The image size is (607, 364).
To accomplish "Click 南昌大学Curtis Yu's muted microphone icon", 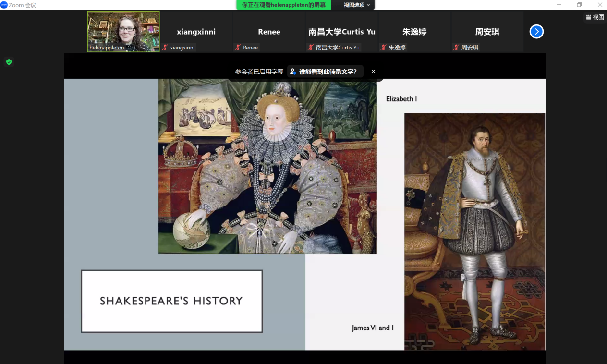I will tap(311, 48).
